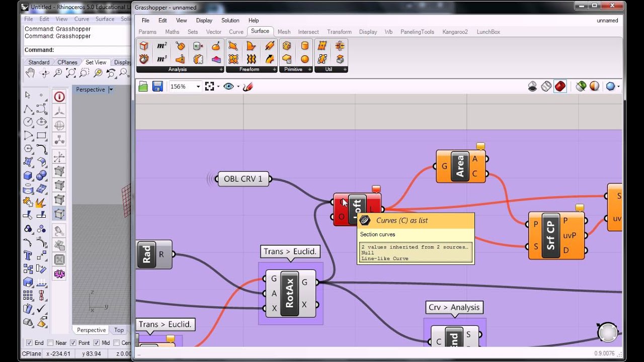Toggle the preview eye icon
This screenshot has width=644, height=362.
[x=228, y=86]
